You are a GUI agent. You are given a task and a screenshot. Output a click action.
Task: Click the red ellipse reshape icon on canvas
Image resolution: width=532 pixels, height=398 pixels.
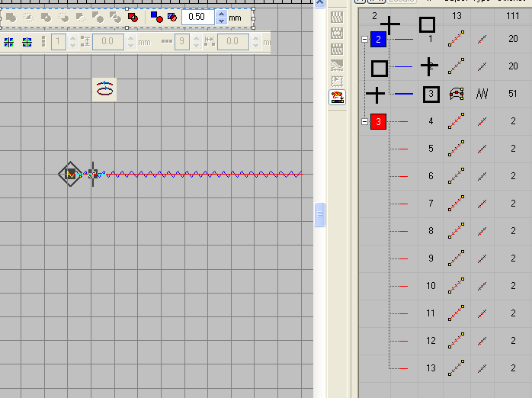click(x=105, y=89)
